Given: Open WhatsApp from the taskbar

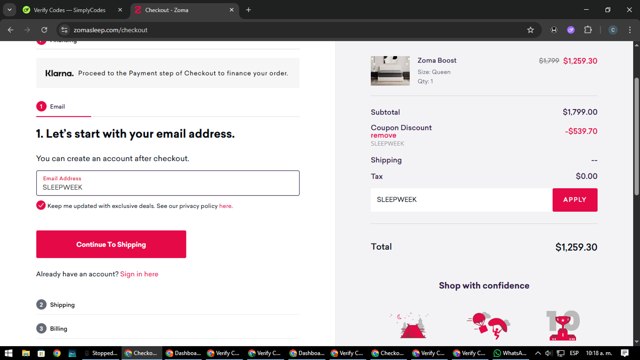Looking at the screenshot, I should [510, 353].
